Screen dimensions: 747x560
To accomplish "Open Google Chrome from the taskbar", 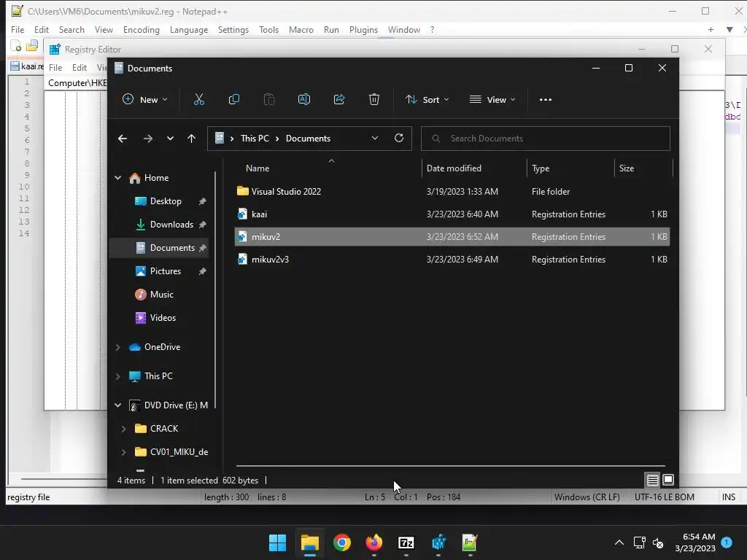I will point(342,542).
